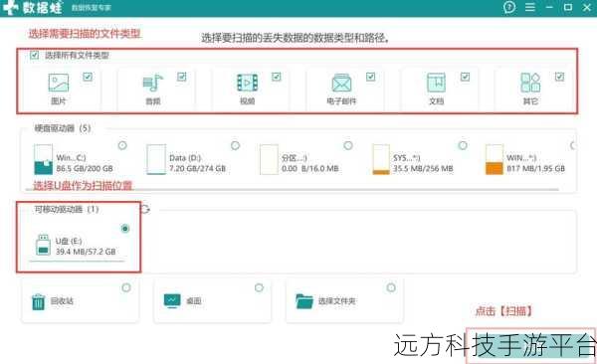The height and width of the screenshot is (364, 597).
Task: Click the 文档 document type icon
Action: (436, 83)
